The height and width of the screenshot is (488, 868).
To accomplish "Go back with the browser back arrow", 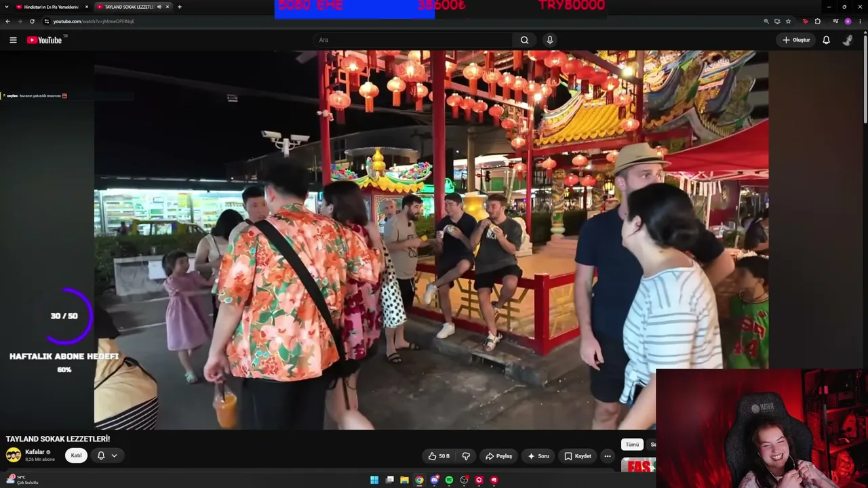I will 7,21.
